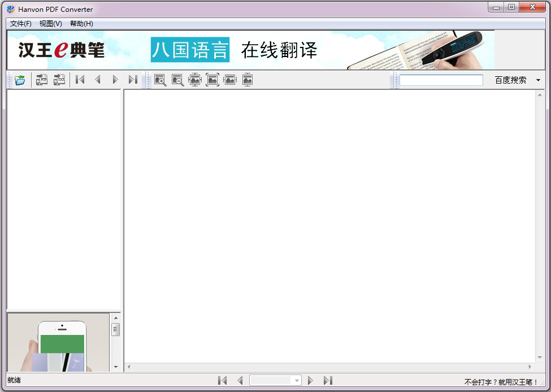551x392 pixels.
Task: Jump to the first page
Action: (79, 80)
